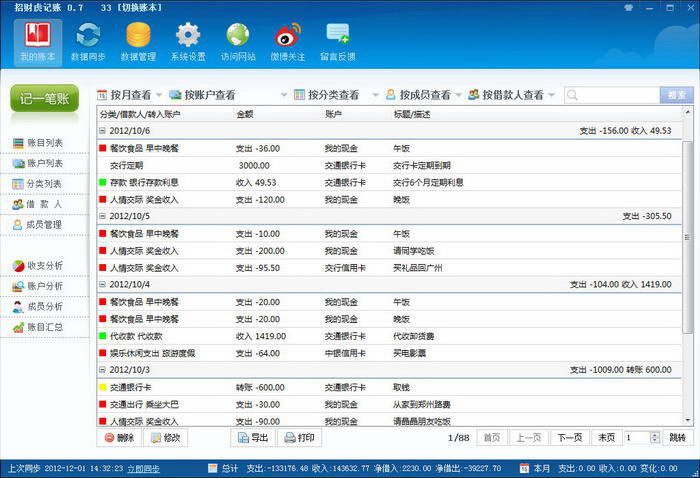
Task: Select the 交通银行卡 转账 -600.00 row
Action: [389, 387]
